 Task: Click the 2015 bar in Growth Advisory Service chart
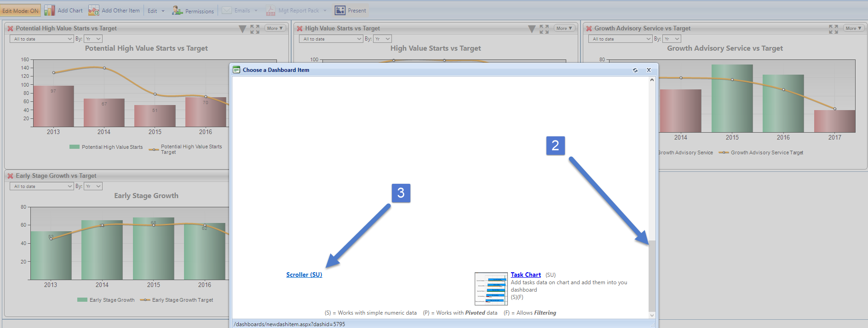(x=732, y=99)
